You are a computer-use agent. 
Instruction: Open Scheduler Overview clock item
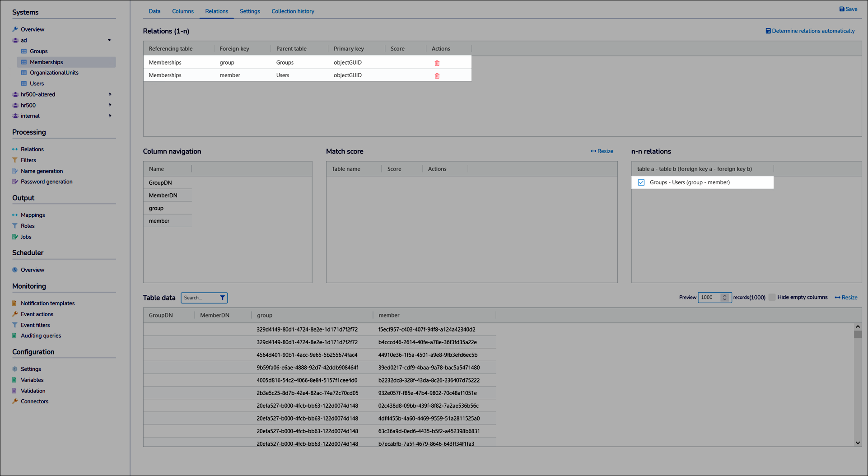pyautogui.click(x=32, y=270)
